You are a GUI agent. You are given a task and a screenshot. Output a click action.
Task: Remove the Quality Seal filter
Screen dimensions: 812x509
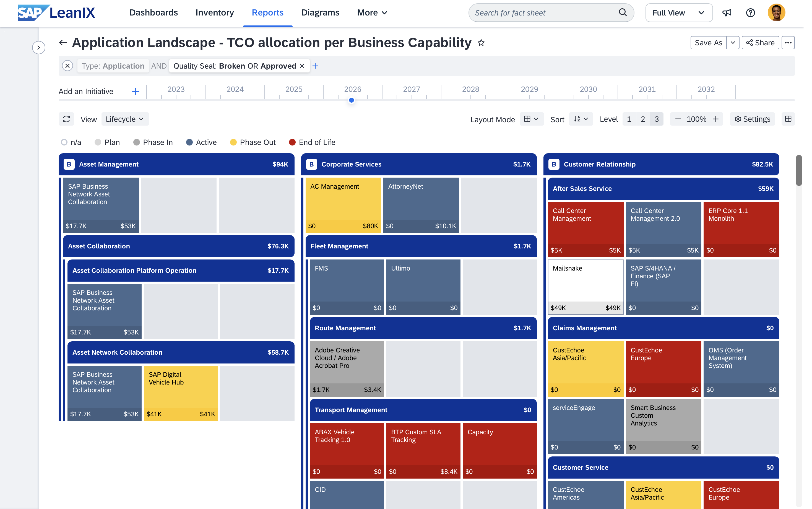(x=302, y=66)
